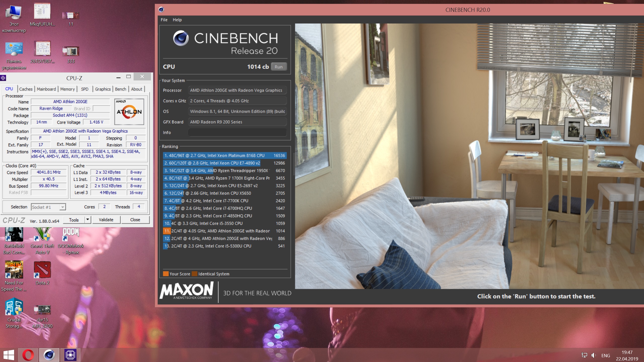Launch Need For Speed The Run shortcut
Viewport: 644px width, 362px height.
coord(14,276)
